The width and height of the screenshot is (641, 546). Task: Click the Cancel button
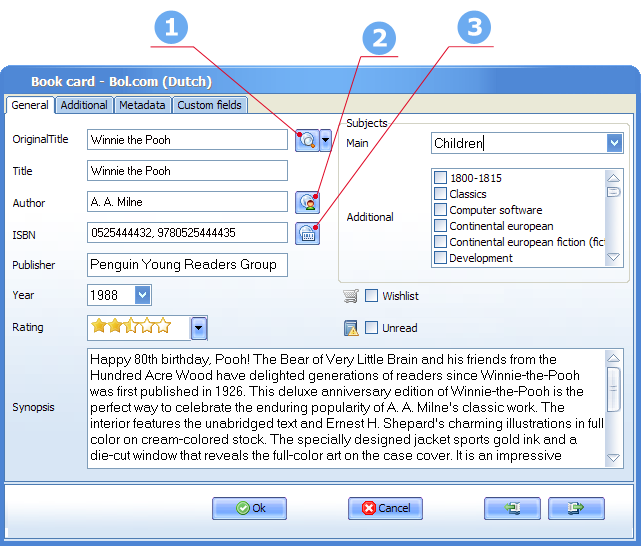tap(385, 508)
